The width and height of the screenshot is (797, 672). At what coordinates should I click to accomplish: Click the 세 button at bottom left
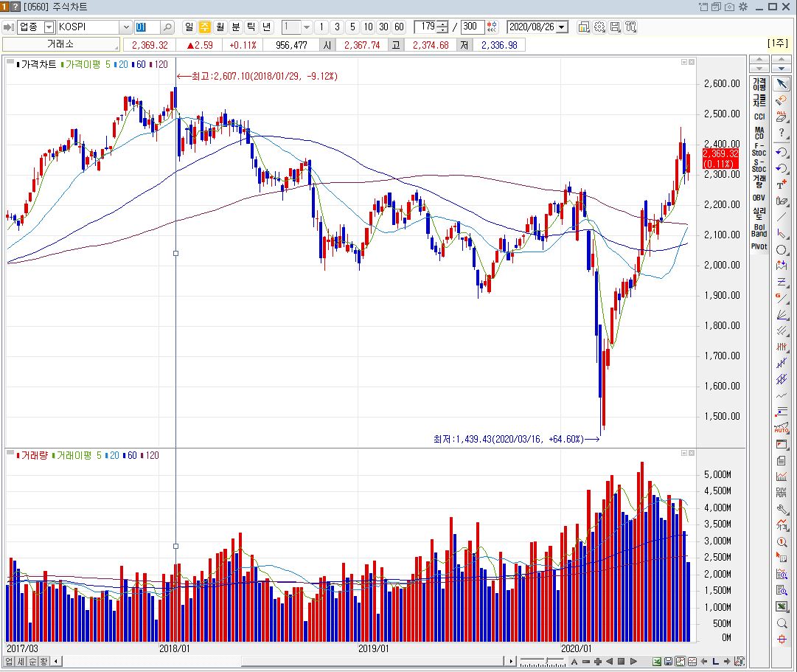click(x=21, y=662)
